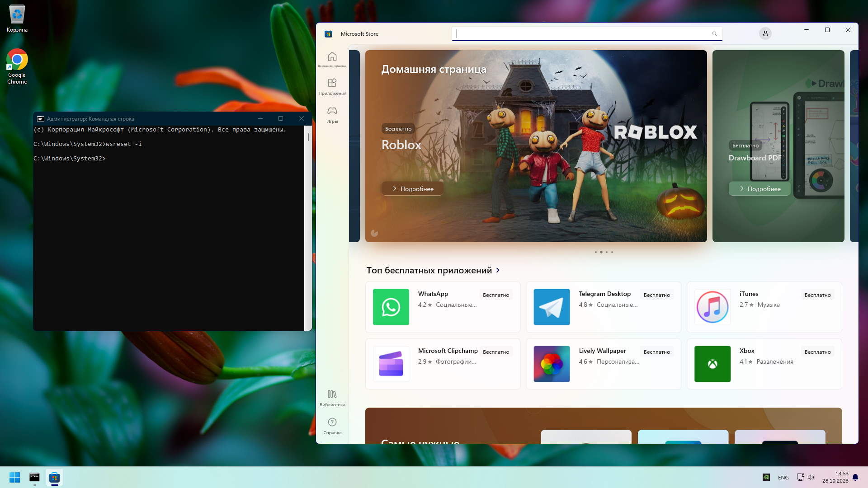The height and width of the screenshot is (488, 868).
Task: Open Home page in Store sidebar
Action: (332, 59)
